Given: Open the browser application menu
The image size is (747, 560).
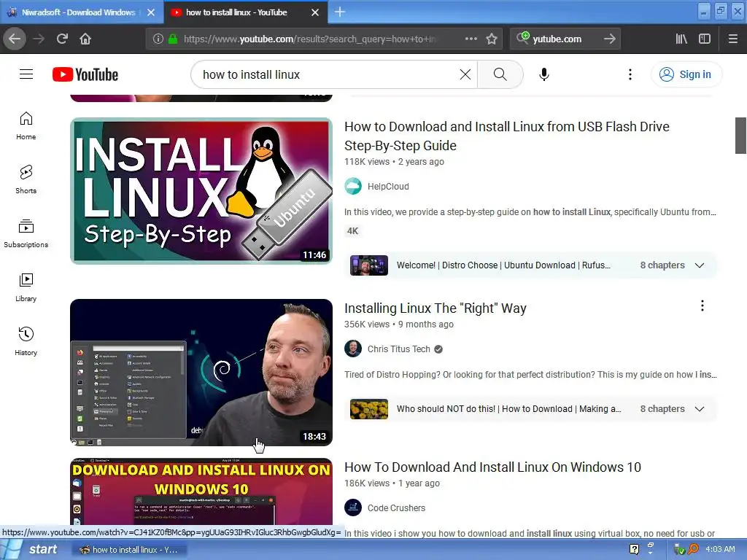Looking at the screenshot, I should 732,39.
